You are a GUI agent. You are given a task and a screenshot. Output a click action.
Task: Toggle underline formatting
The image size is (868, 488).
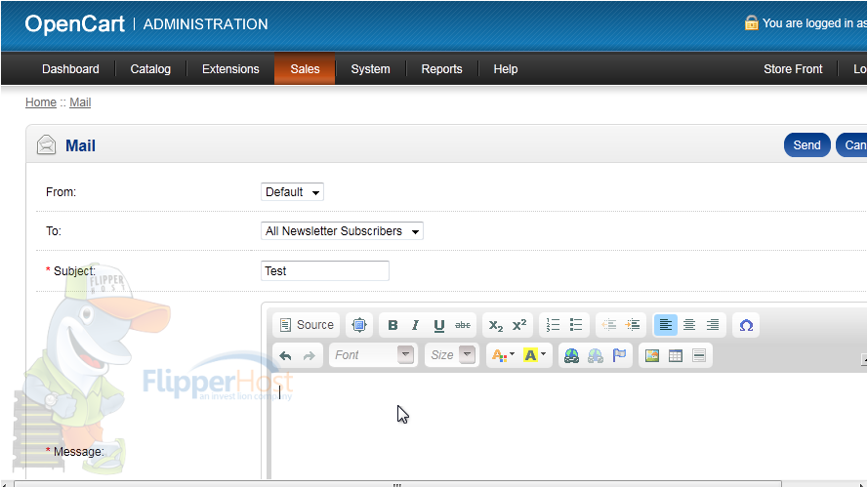439,325
